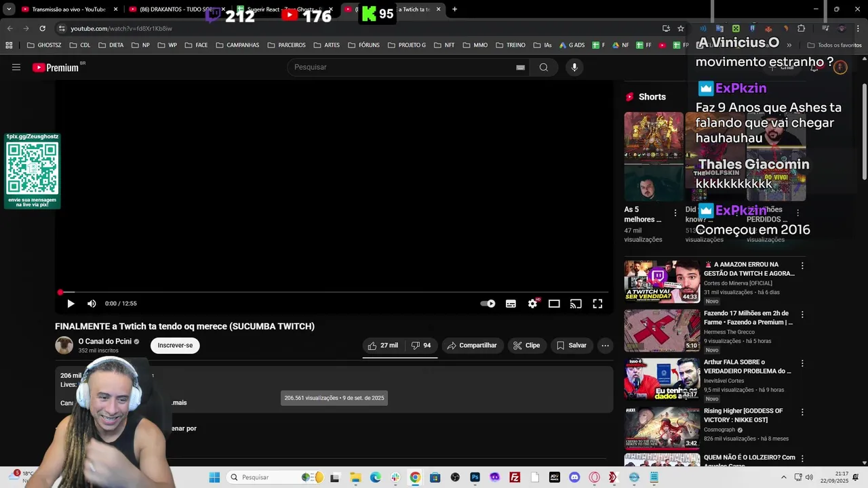Image resolution: width=868 pixels, height=488 pixels.
Task: Cast the video using the cast icon
Action: click(x=576, y=304)
